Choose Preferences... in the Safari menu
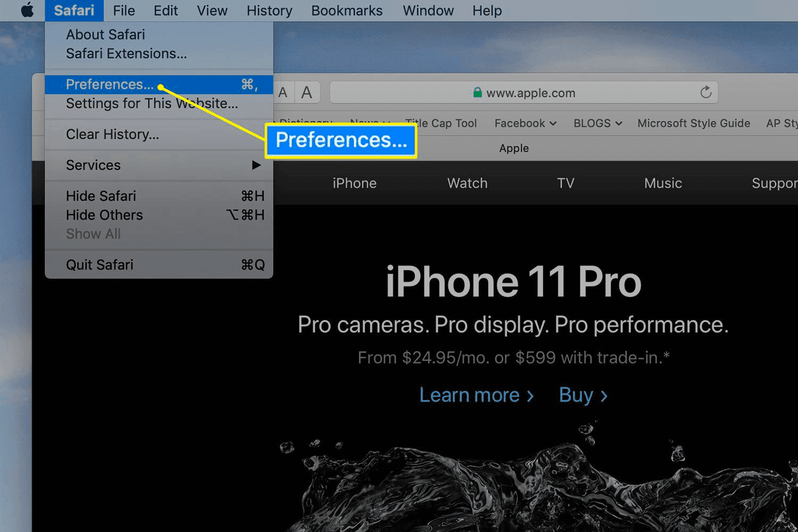 [159, 84]
